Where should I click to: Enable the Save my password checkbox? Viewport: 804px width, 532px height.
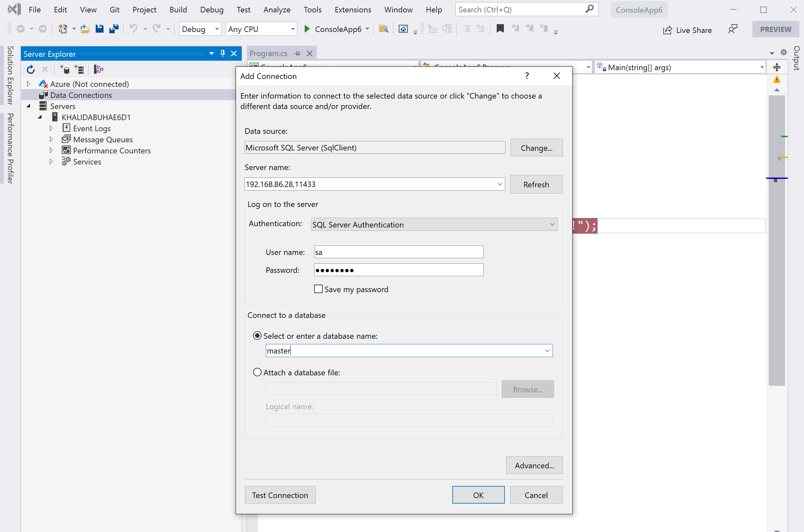(318, 289)
